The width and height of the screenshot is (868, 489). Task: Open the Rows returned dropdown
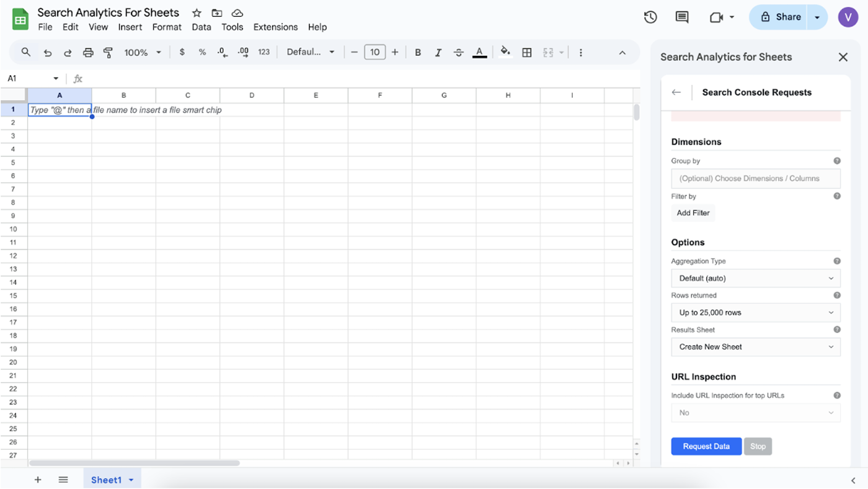point(755,313)
